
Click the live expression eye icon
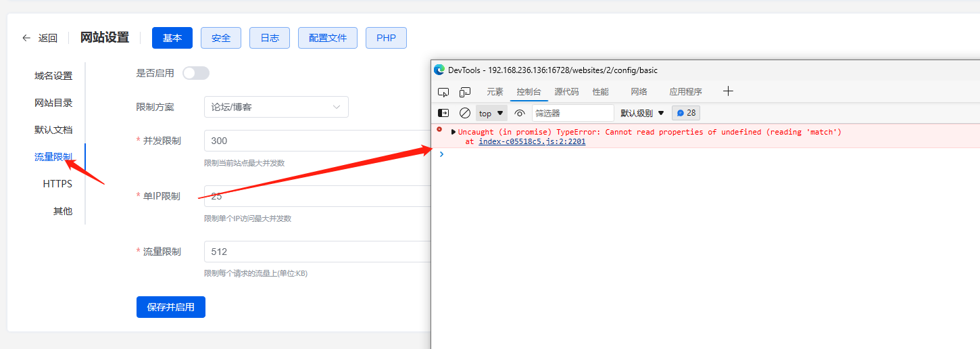tap(520, 113)
